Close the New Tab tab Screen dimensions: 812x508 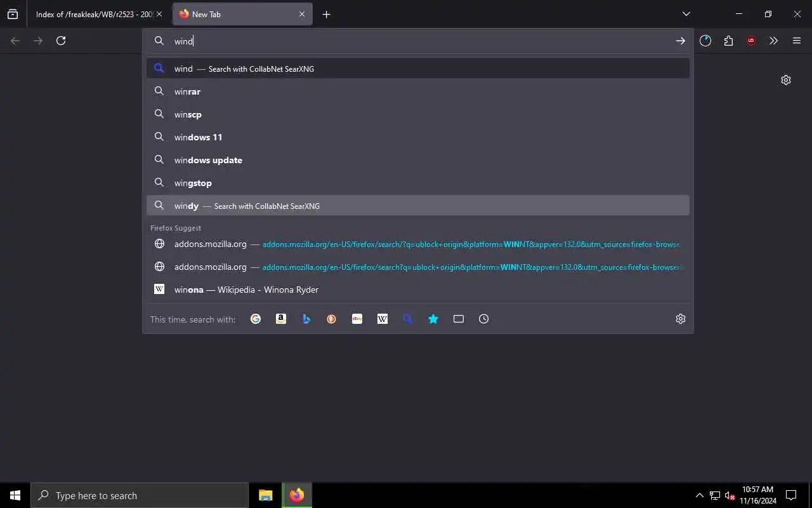[302, 14]
